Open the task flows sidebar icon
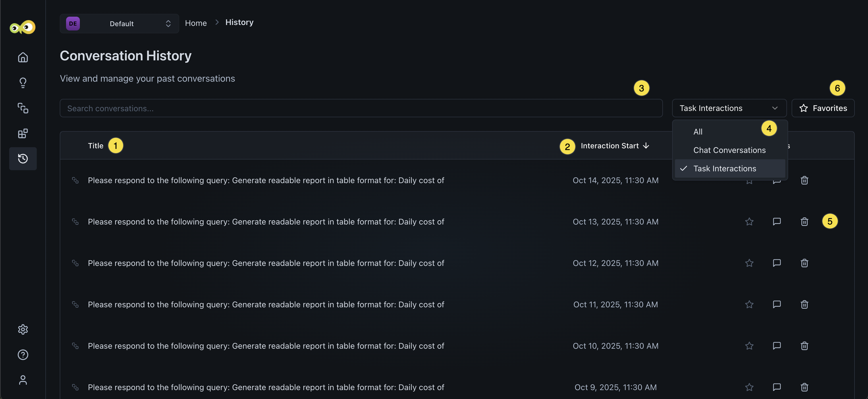Screen dimensions: 868x399 (23, 108)
